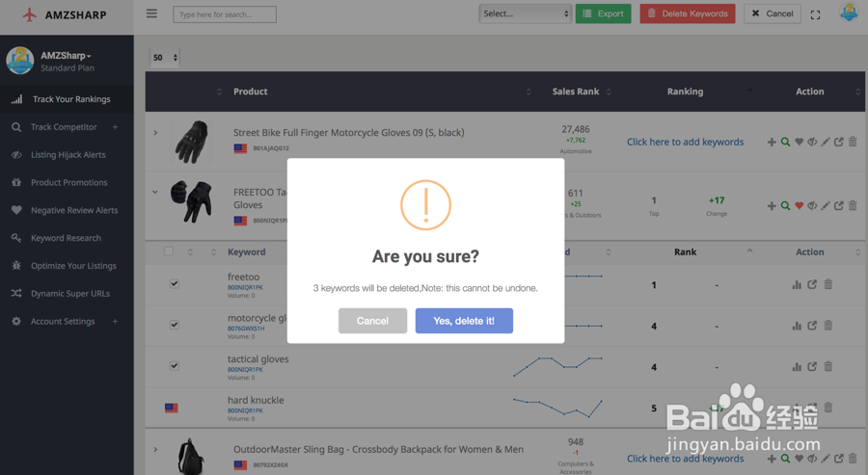This screenshot has width=868, height=475.
Task: Click the top toolbar Cancel button
Action: [773, 13]
